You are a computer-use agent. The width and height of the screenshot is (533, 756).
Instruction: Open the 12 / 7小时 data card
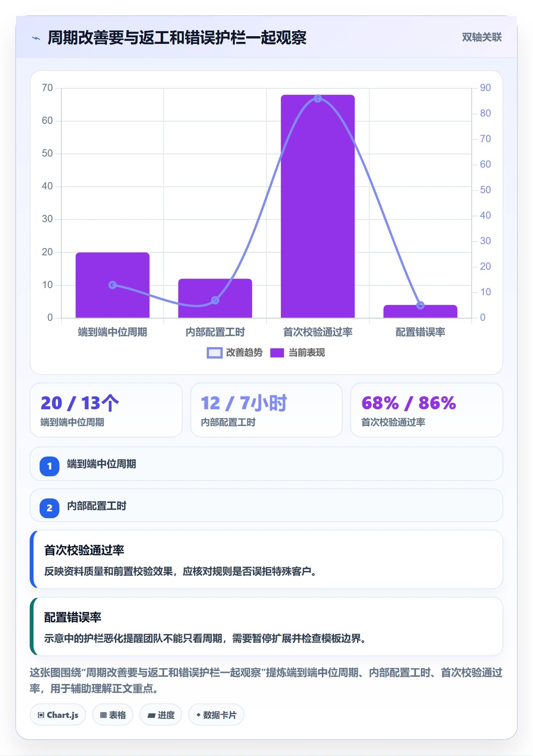266,410
